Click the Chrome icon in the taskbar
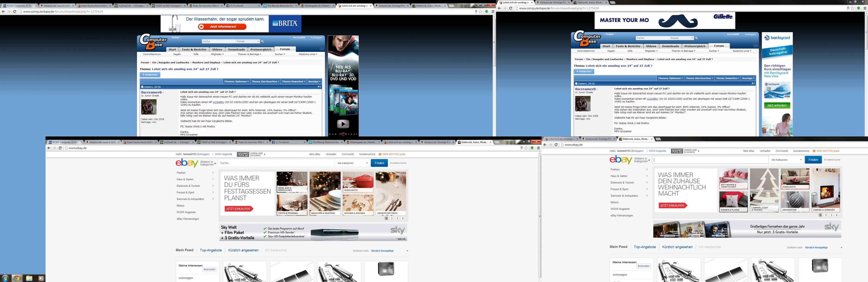 (x=16, y=278)
